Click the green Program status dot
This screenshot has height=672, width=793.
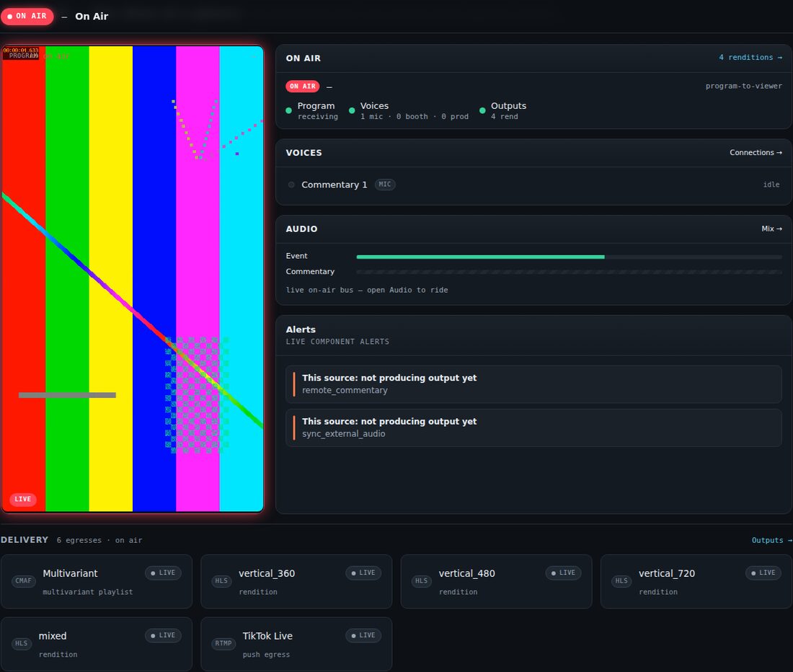click(289, 111)
